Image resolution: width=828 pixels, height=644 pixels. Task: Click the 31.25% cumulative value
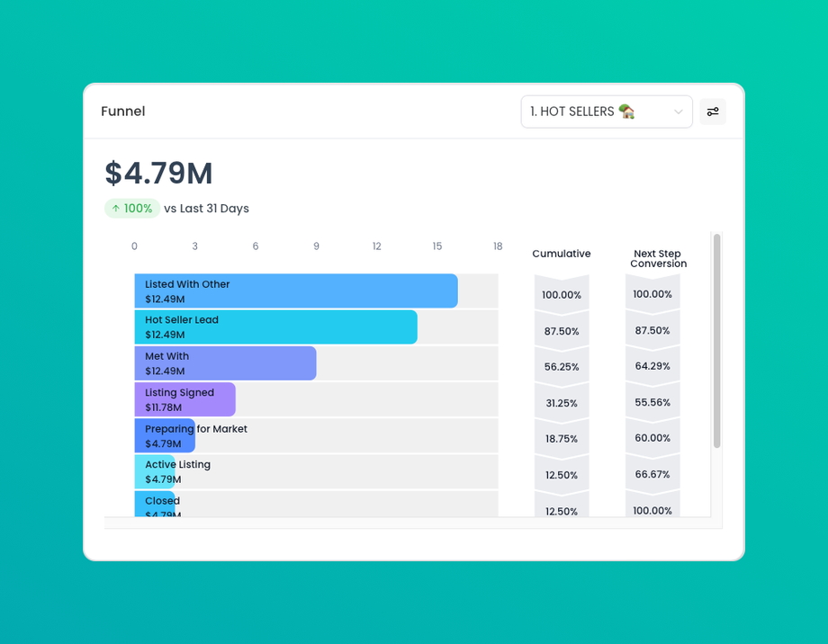tap(562, 403)
